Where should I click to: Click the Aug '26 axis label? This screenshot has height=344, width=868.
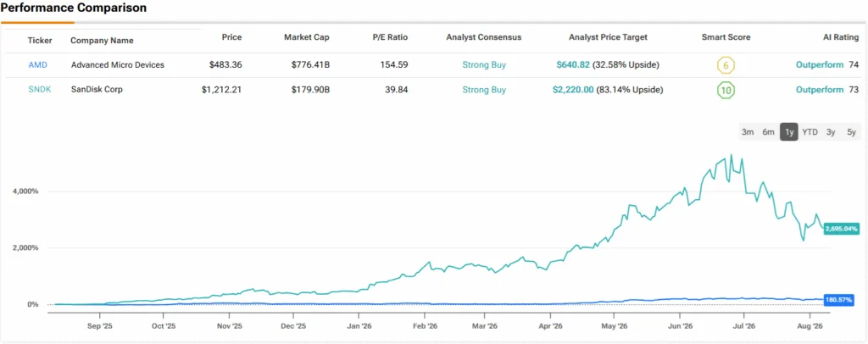[x=810, y=326]
